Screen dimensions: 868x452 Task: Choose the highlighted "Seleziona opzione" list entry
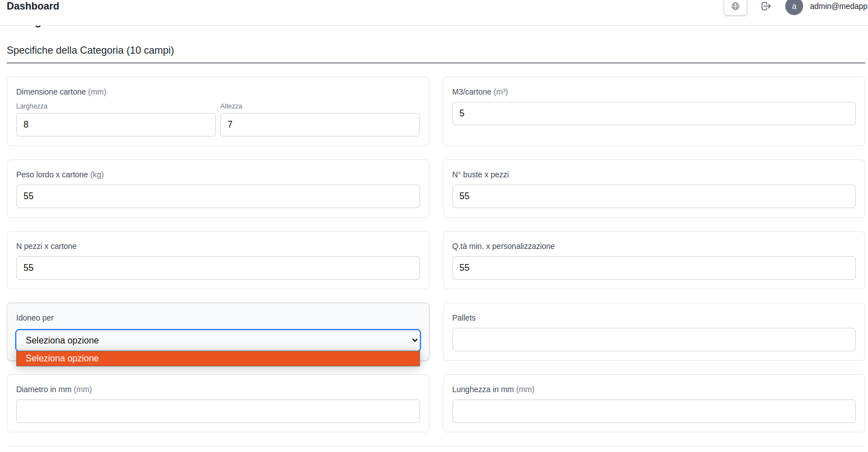click(218, 359)
